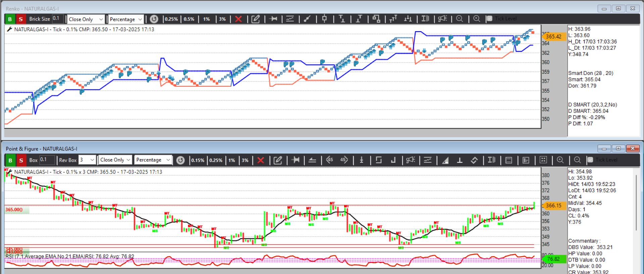Screen dimensions: 644x274
Task: Set Point & Figure box size to 0.25%
Action: pos(216,160)
